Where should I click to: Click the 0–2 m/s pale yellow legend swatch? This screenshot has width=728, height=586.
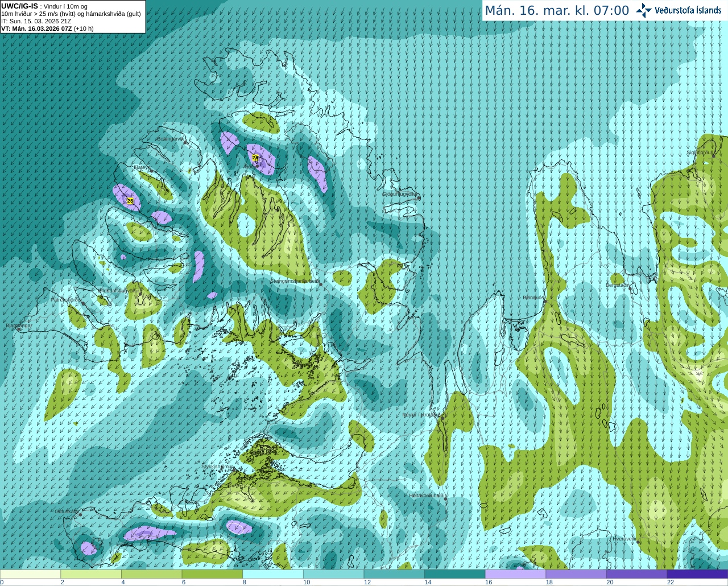30,573
